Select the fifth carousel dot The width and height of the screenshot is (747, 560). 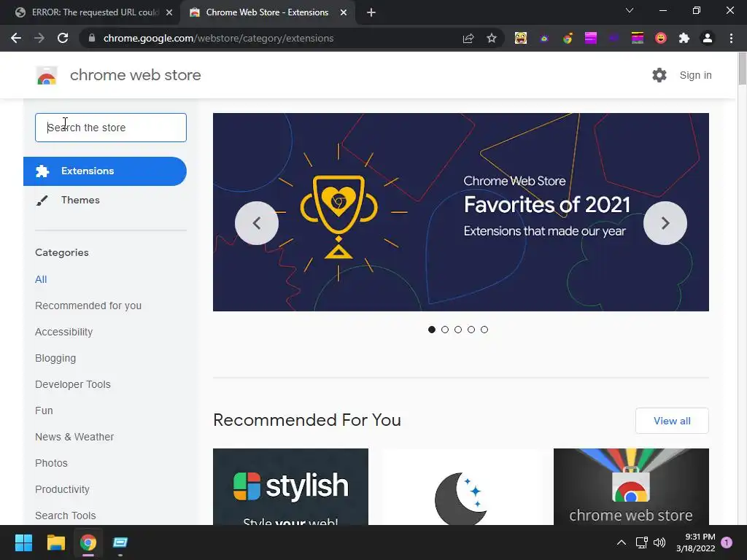click(484, 330)
